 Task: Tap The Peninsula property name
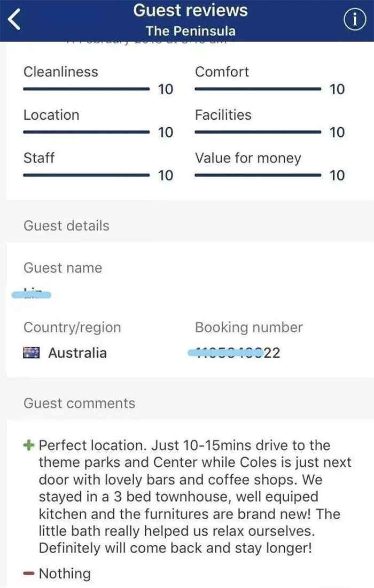[x=190, y=31]
